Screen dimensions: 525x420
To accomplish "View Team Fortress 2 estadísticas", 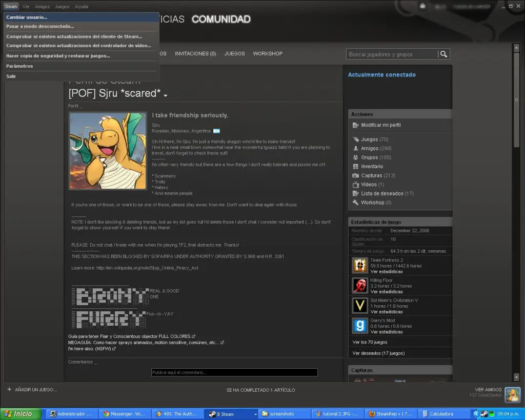I will coord(387,272).
